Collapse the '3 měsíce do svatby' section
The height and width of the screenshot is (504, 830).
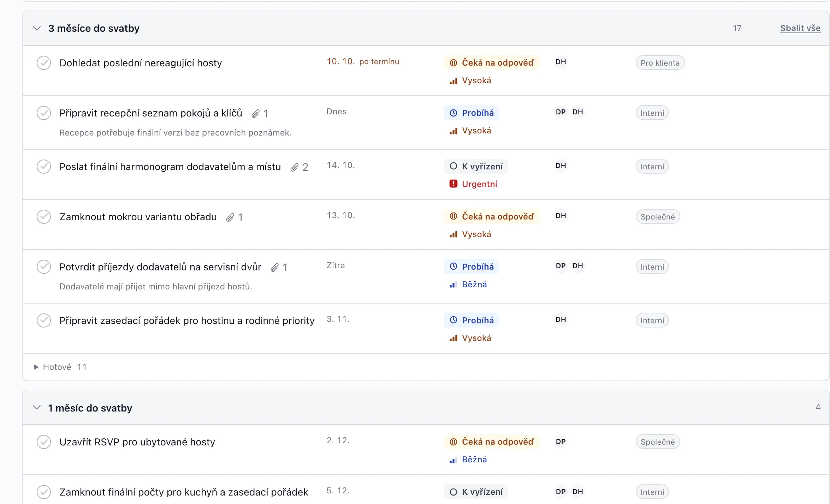37,28
